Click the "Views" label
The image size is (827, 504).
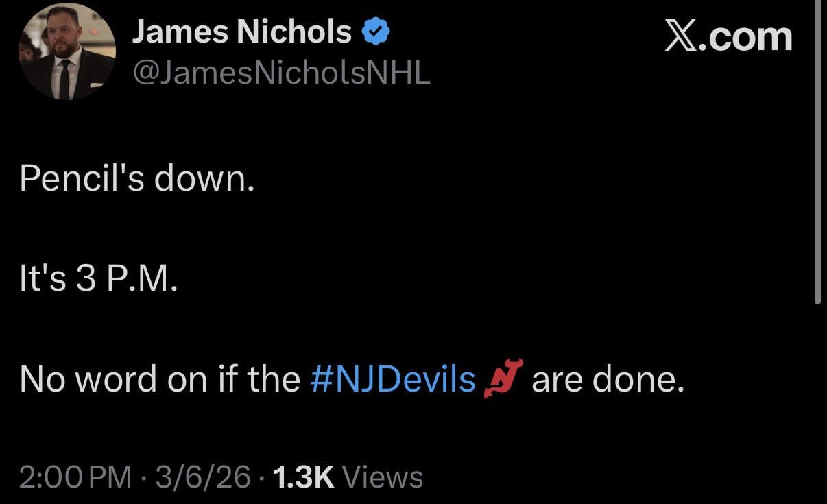pyautogui.click(x=382, y=476)
